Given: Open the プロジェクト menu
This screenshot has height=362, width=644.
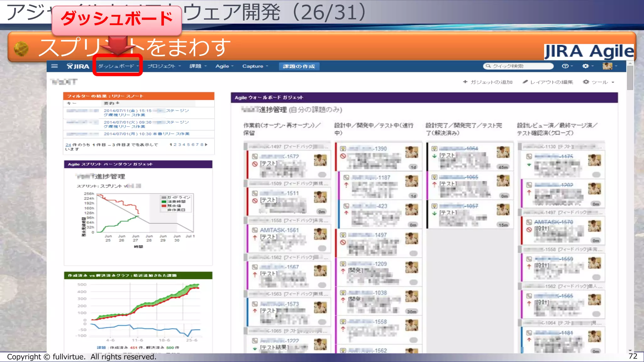Looking at the screenshot, I should tap(164, 66).
